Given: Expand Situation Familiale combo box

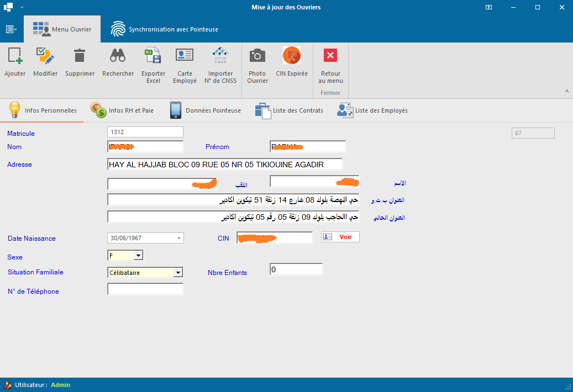Looking at the screenshot, I should point(177,272).
